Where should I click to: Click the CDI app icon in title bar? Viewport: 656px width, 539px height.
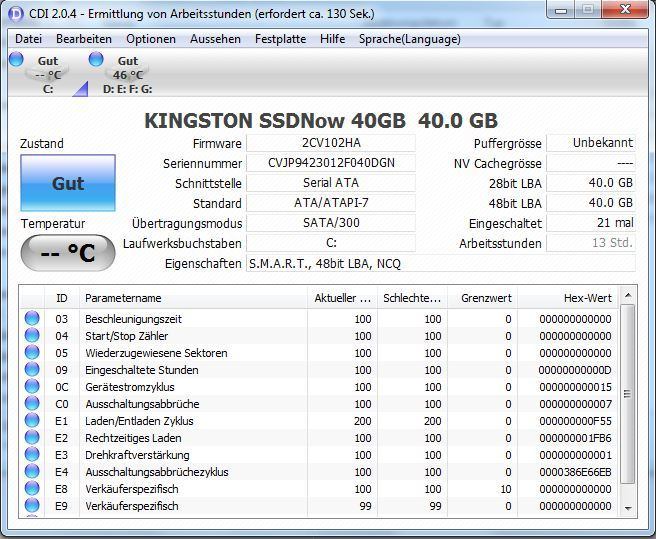coord(15,14)
